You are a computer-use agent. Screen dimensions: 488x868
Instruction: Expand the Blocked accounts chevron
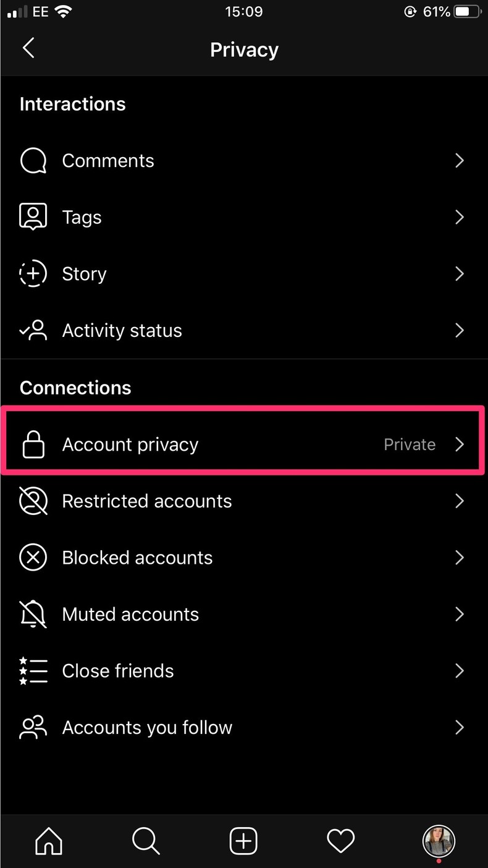pos(460,557)
